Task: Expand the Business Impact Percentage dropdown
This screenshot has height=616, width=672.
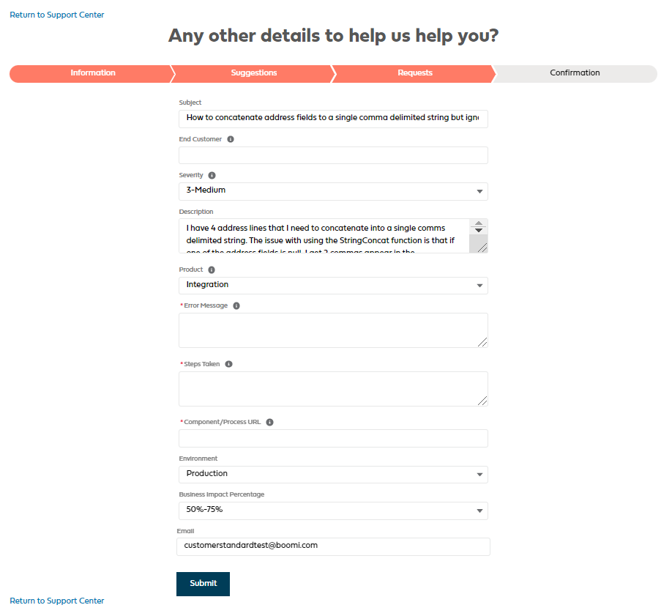Action: click(x=333, y=510)
